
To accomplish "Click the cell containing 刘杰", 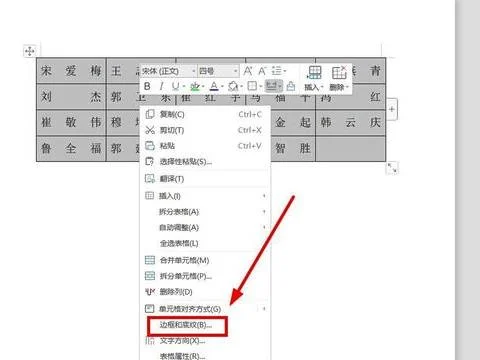I will [71, 97].
